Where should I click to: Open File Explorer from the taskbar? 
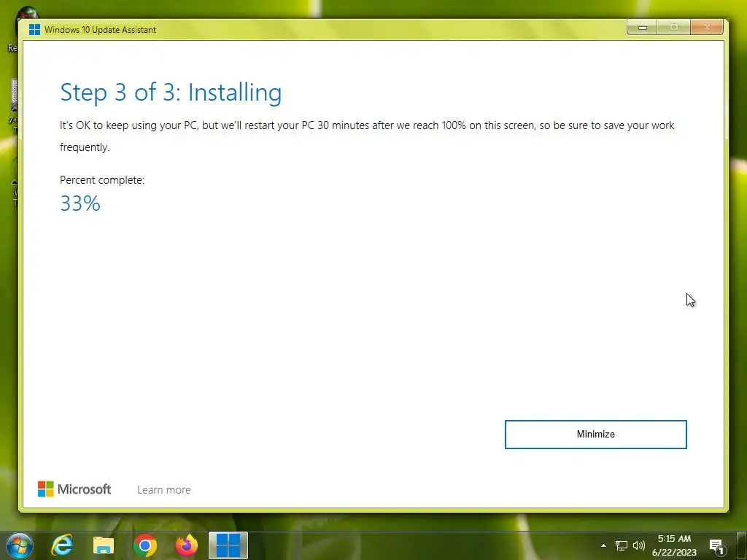coord(104,545)
